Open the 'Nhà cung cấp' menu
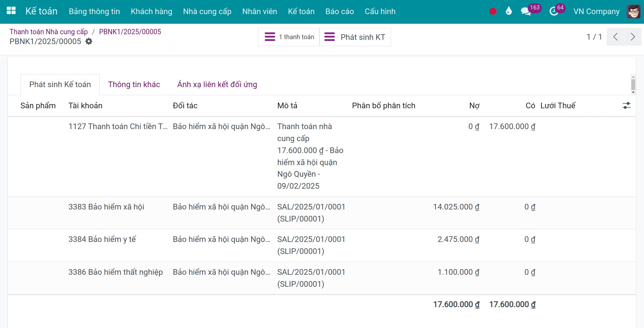This screenshot has height=328, width=644. point(207,11)
